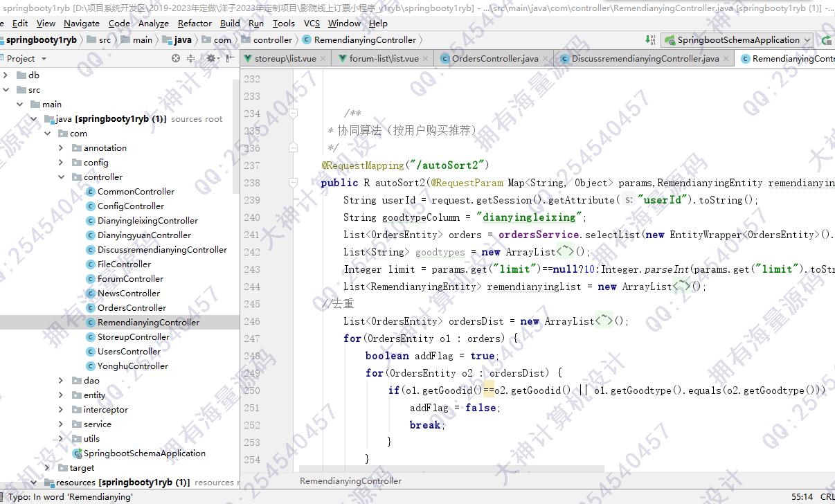Expand the target folder
Image resolution: width=835 pixels, height=504 pixels.
pyautogui.click(x=47, y=468)
